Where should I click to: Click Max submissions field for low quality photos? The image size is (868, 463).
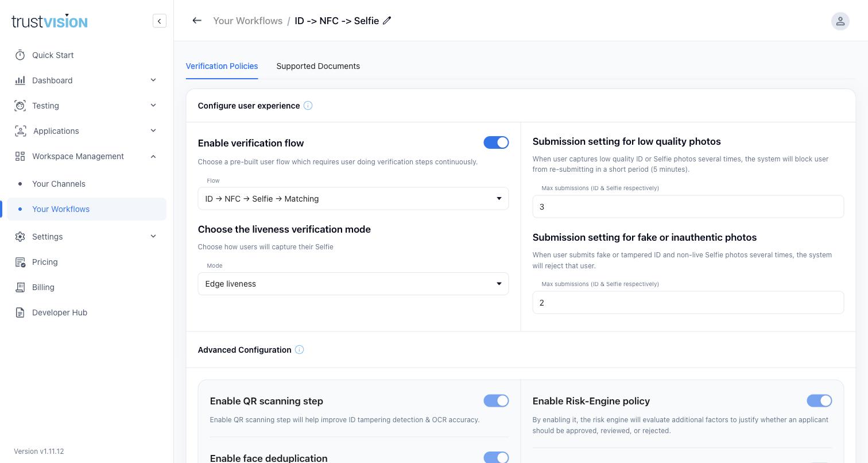[x=688, y=207]
